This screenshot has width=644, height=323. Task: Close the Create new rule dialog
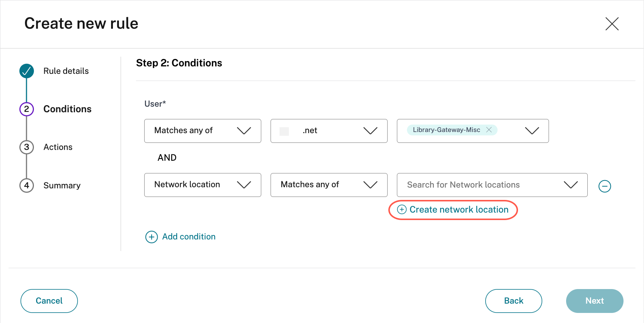612,24
